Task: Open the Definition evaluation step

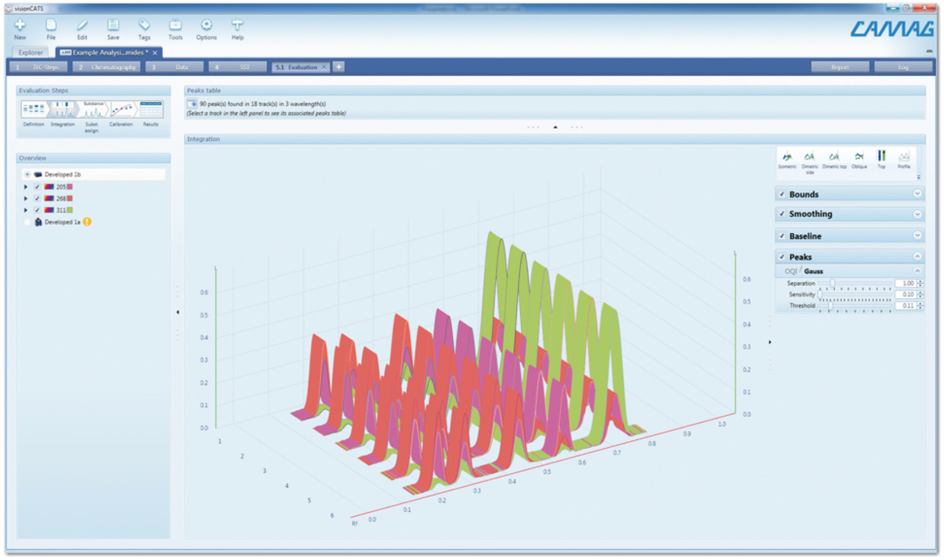Action: point(34,109)
